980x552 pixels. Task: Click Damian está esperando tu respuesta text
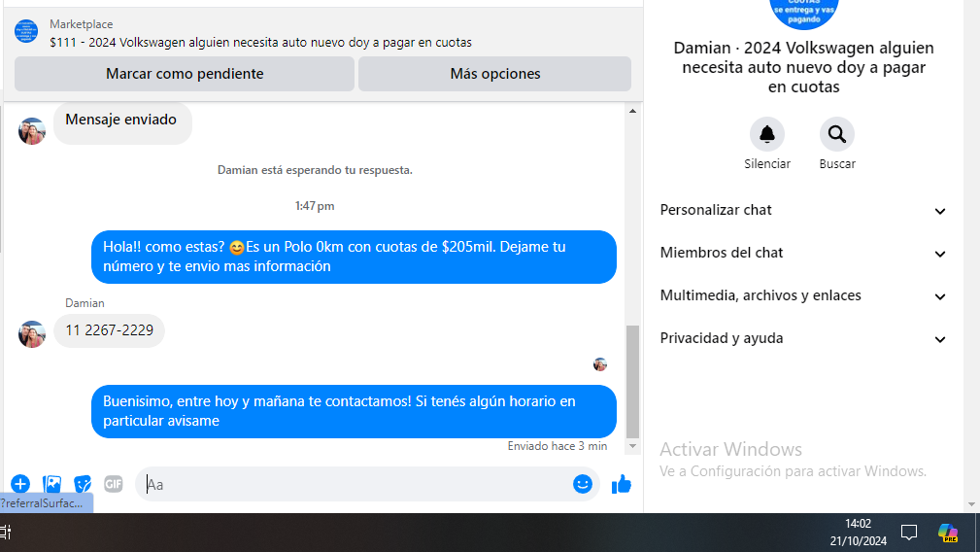coord(315,170)
